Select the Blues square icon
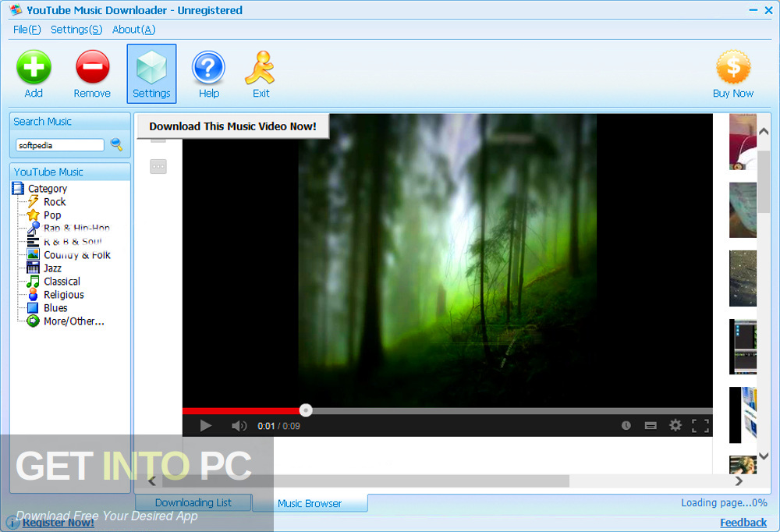Image resolution: width=780 pixels, height=532 pixels. [34, 308]
